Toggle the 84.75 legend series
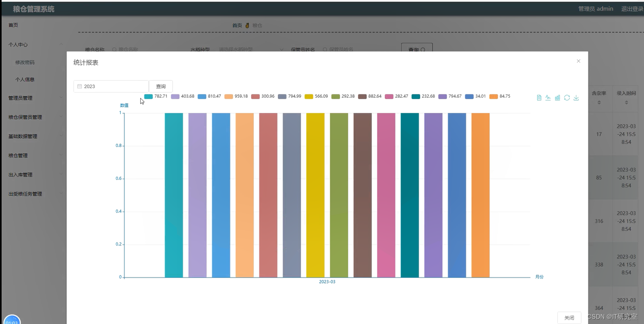The width and height of the screenshot is (644, 324). coord(500,96)
